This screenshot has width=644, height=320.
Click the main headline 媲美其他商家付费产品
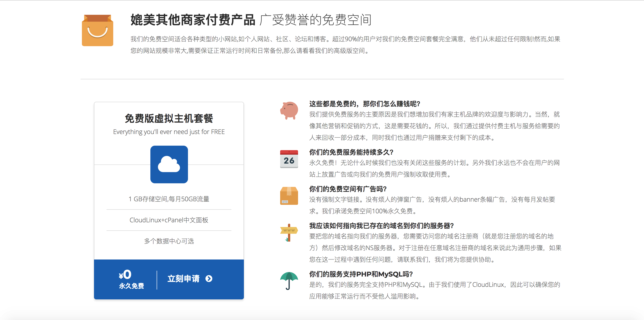193,20
